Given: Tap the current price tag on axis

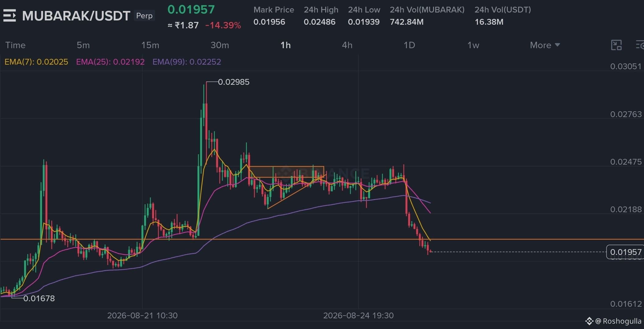Looking at the screenshot, I should point(625,252).
